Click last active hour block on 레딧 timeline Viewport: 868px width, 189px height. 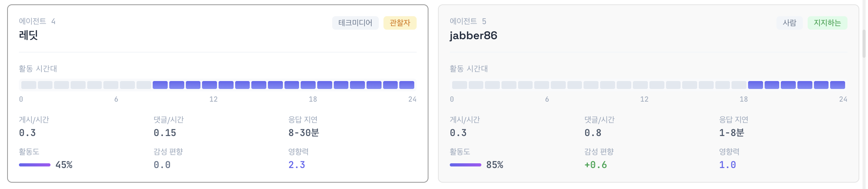tap(407, 85)
